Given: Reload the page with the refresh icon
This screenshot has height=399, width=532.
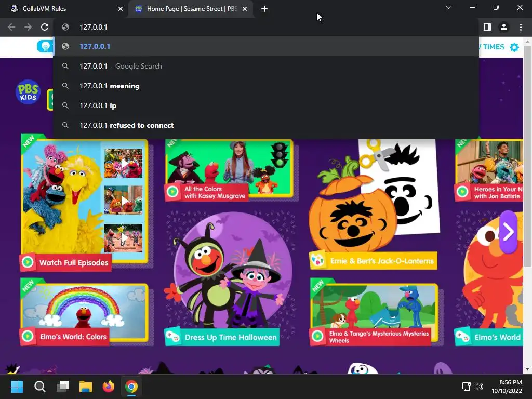Looking at the screenshot, I should pos(45,27).
